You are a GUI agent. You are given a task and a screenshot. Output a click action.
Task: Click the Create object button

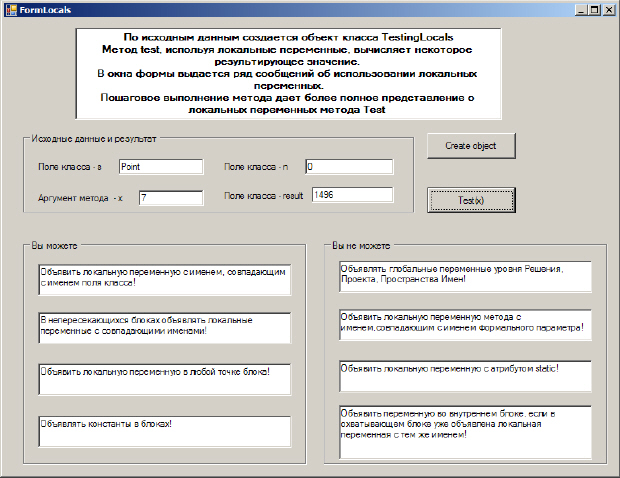[471, 146]
